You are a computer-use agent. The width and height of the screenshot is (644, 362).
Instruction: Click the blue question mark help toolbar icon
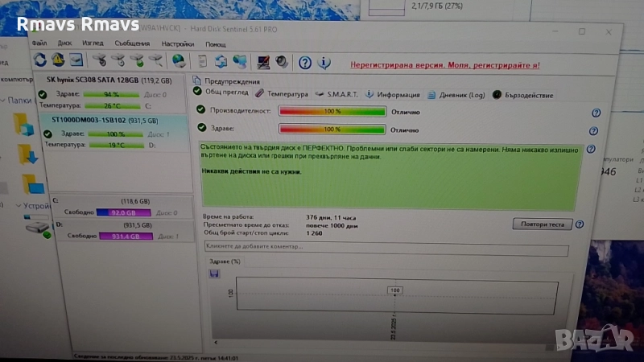305,62
